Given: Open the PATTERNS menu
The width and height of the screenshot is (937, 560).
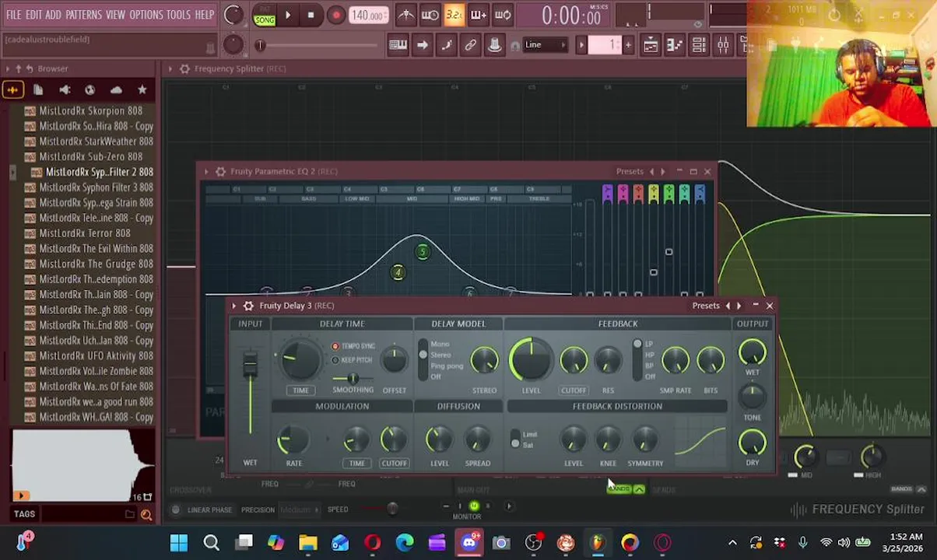Looking at the screenshot, I should coord(83,15).
